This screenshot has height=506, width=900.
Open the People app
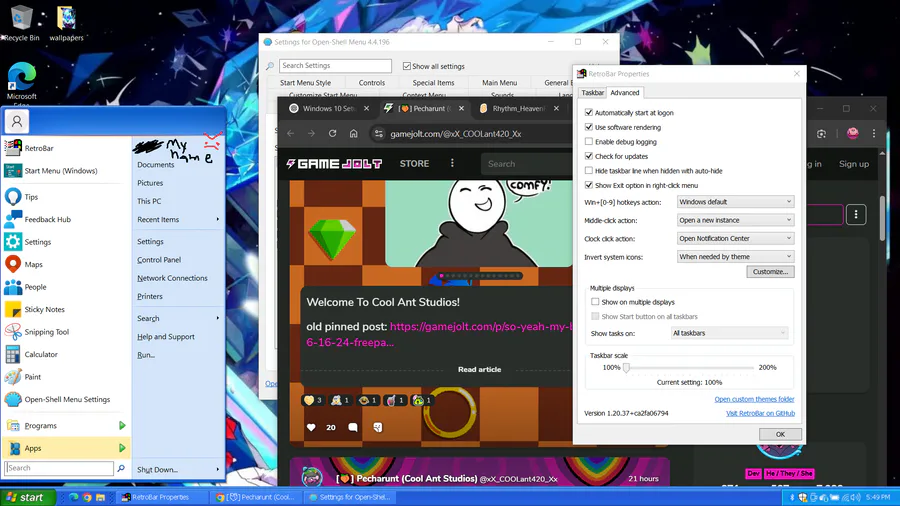coord(66,287)
